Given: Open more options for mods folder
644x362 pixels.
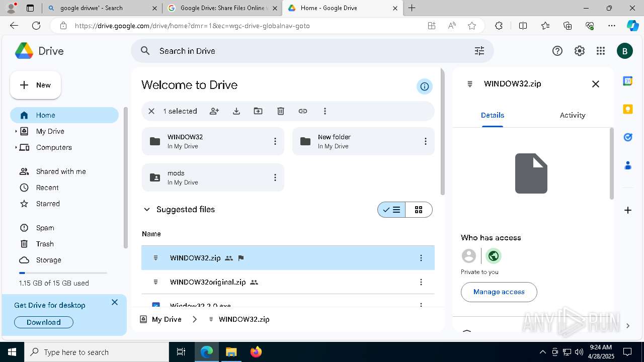Looking at the screenshot, I should (275, 177).
